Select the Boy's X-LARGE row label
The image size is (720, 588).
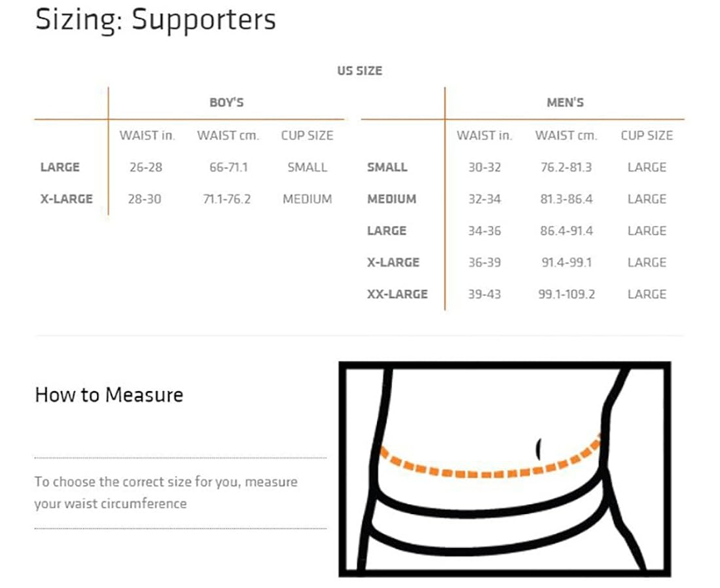point(66,199)
